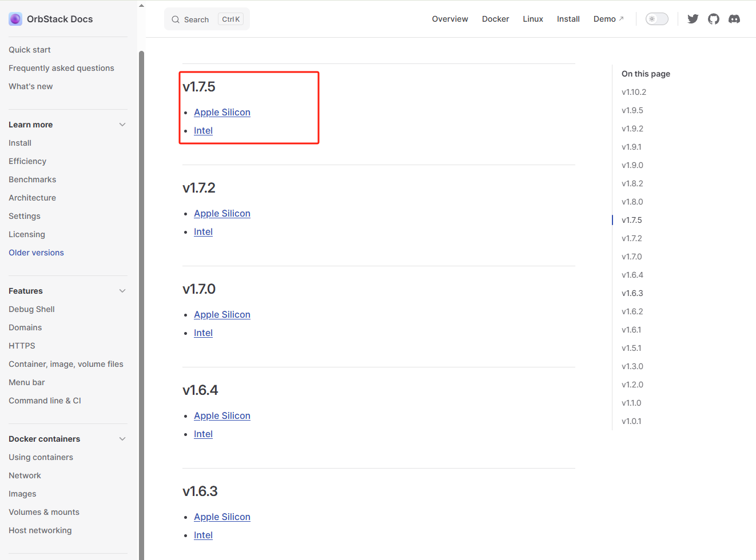This screenshot has width=756, height=560.
Task: Collapse the Docker containers section chevron
Action: point(122,439)
